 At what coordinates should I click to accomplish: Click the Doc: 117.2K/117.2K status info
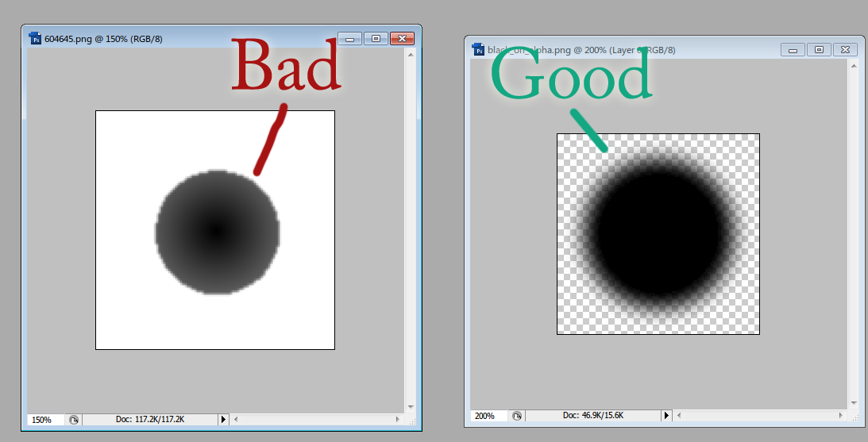point(149,420)
